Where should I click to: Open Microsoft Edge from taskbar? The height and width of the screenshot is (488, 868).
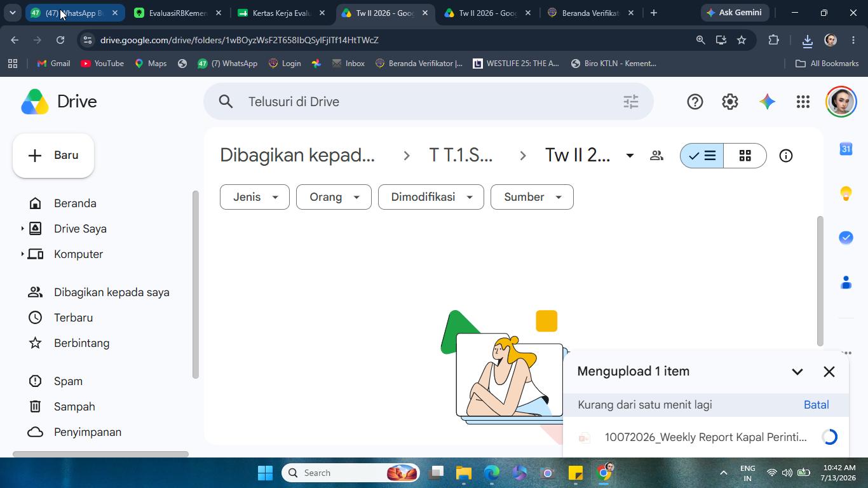(x=492, y=473)
